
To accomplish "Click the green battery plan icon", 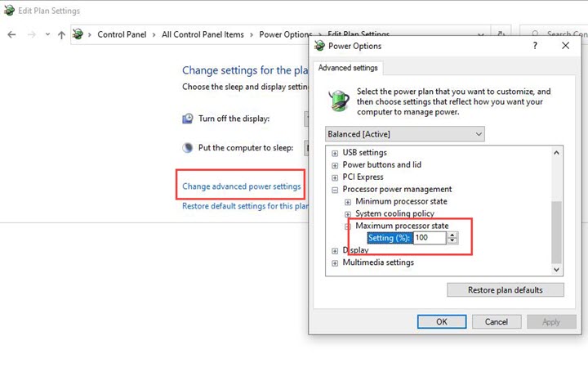I will click(x=339, y=101).
